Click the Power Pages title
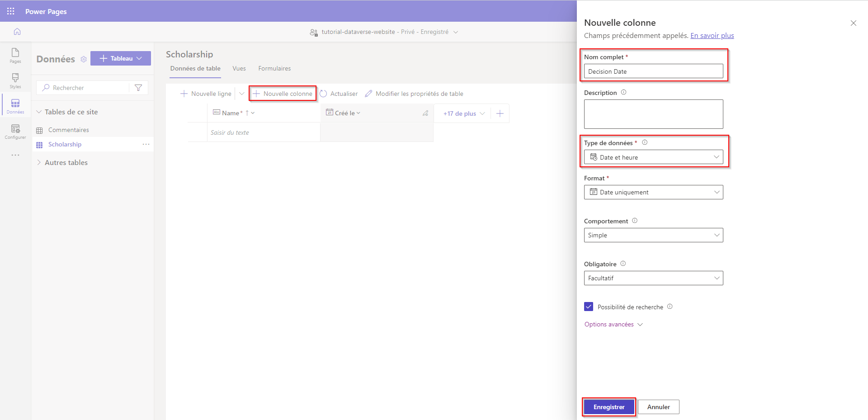 (46, 11)
